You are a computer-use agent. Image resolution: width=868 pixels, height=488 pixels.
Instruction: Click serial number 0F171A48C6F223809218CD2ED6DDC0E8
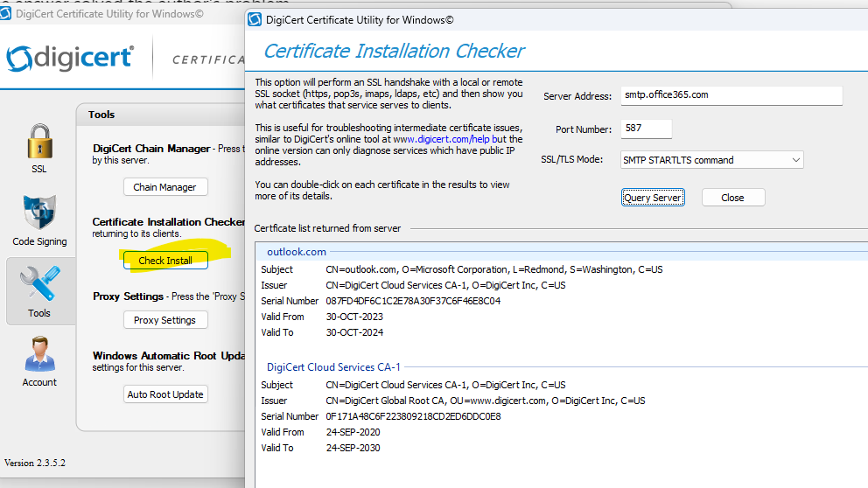[413, 416]
